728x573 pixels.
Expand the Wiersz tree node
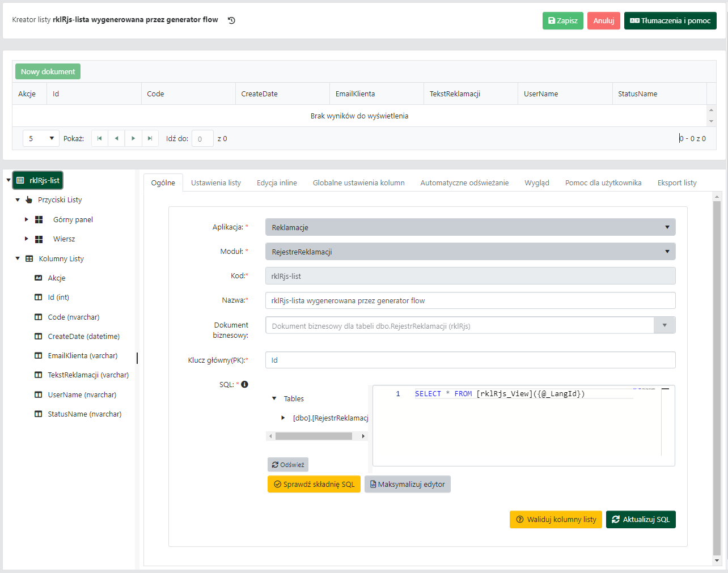26,239
